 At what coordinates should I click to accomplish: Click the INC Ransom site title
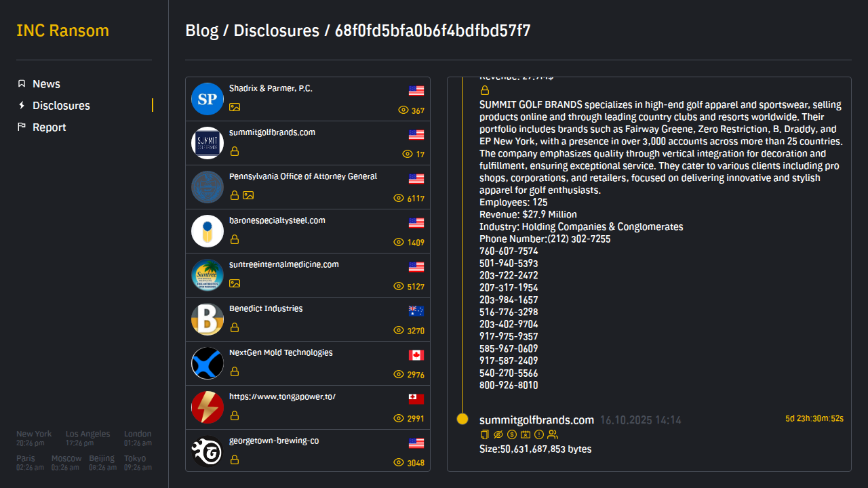point(62,31)
